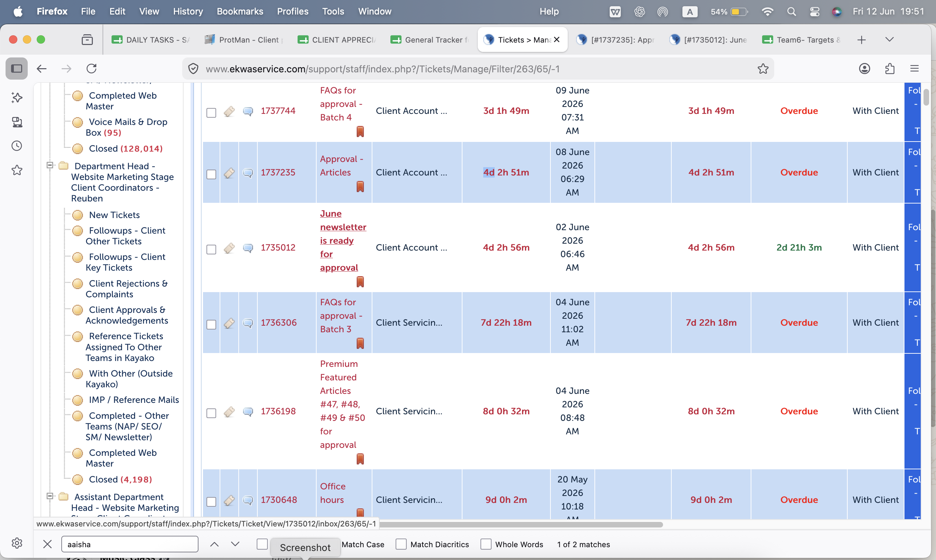Collapse Assistant Department Head folder
The width and height of the screenshot is (936, 560).
pos(50,496)
